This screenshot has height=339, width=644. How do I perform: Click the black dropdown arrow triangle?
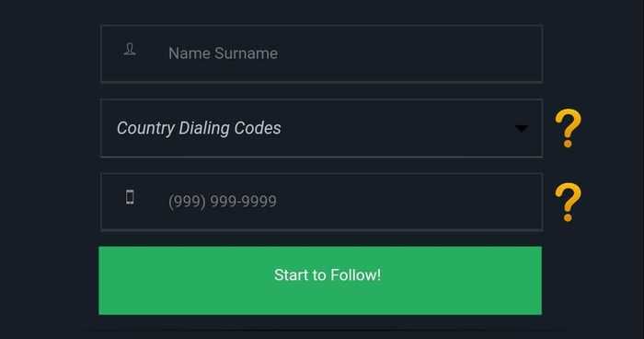point(522,129)
